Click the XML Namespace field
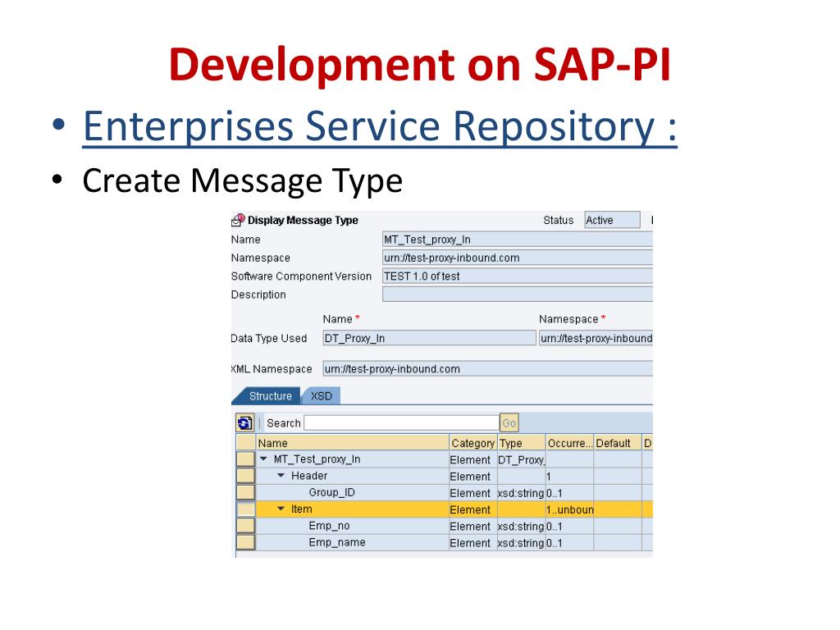The width and height of the screenshot is (840, 630). click(x=487, y=368)
